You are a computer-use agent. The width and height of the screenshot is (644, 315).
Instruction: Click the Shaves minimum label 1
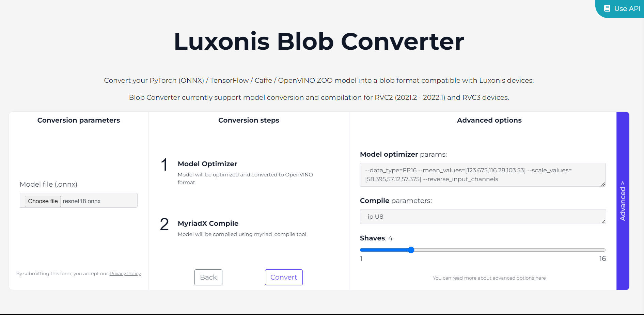(361, 258)
